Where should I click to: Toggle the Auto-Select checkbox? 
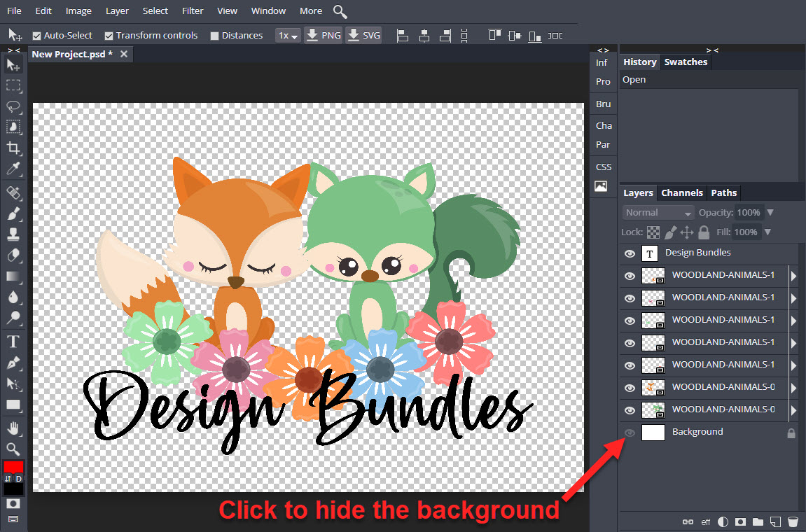[36, 36]
